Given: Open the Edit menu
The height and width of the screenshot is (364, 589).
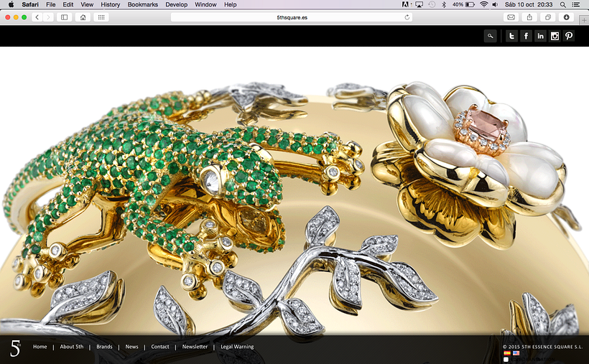Looking at the screenshot, I should pos(68,4).
